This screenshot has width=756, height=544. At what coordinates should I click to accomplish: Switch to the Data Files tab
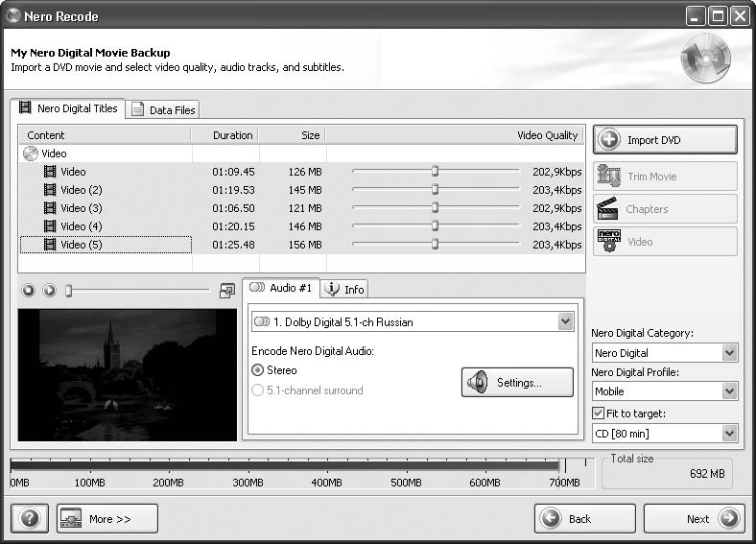(163, 110)
